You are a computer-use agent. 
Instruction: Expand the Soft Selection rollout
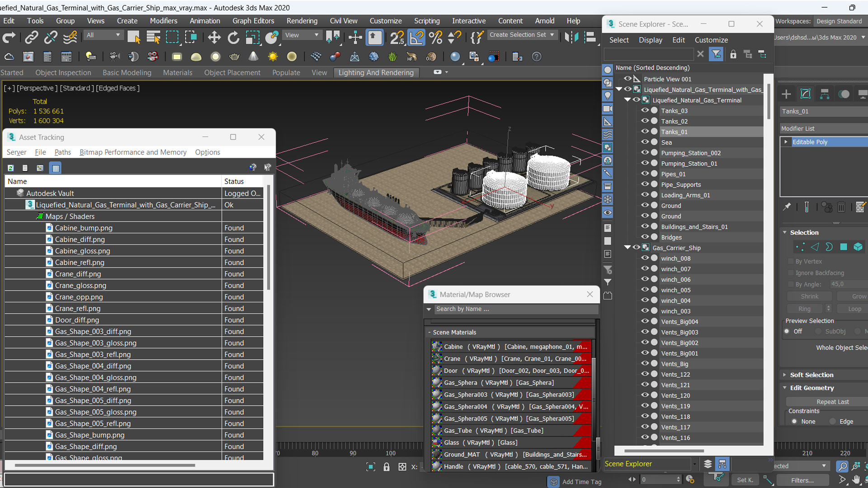[785, 375]
